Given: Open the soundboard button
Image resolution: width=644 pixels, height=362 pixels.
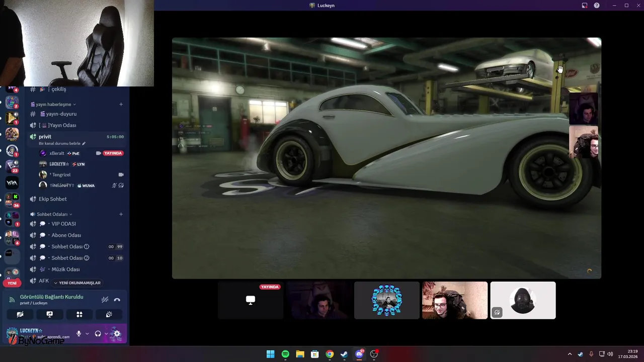Looking at the screenshot, I should coord(109,314).
